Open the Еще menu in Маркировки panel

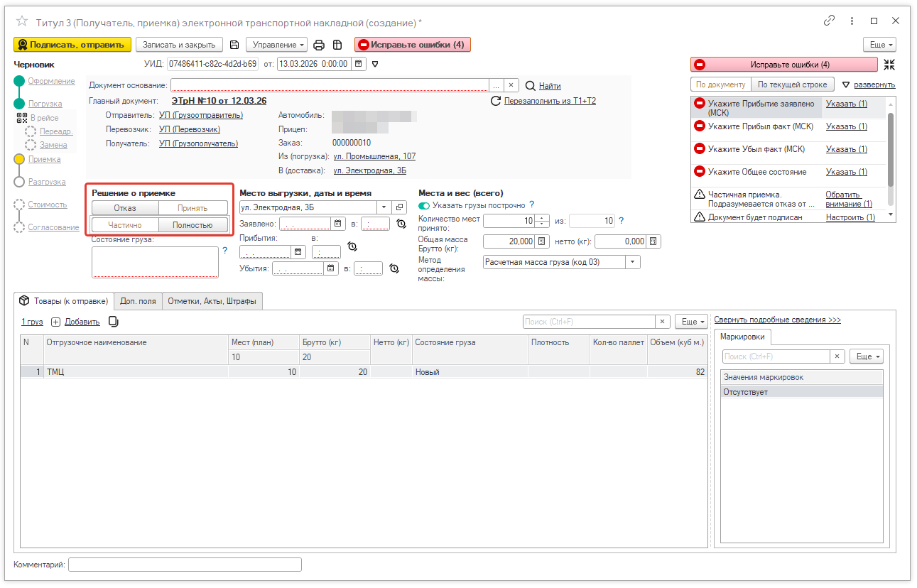coord(867,356)
